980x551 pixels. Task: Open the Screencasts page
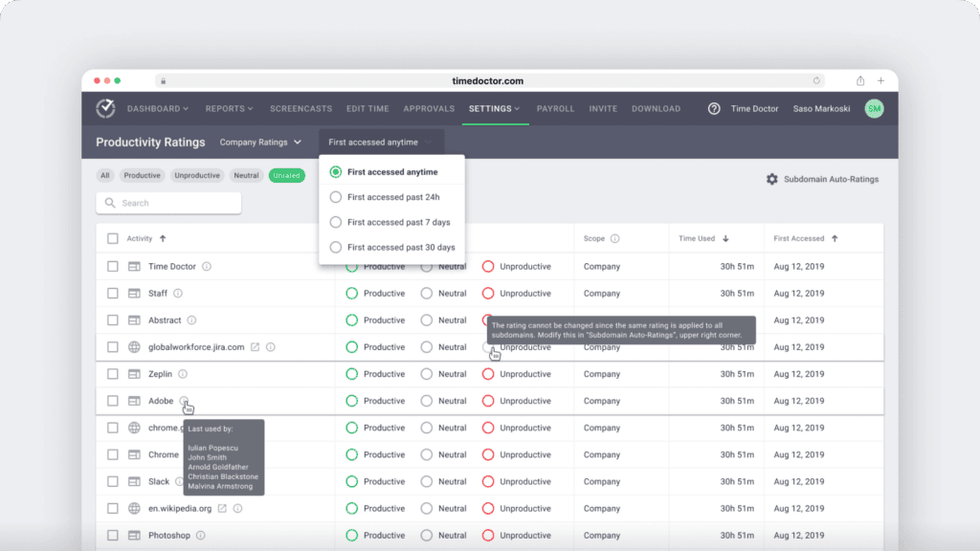click(x=301, y=109)
